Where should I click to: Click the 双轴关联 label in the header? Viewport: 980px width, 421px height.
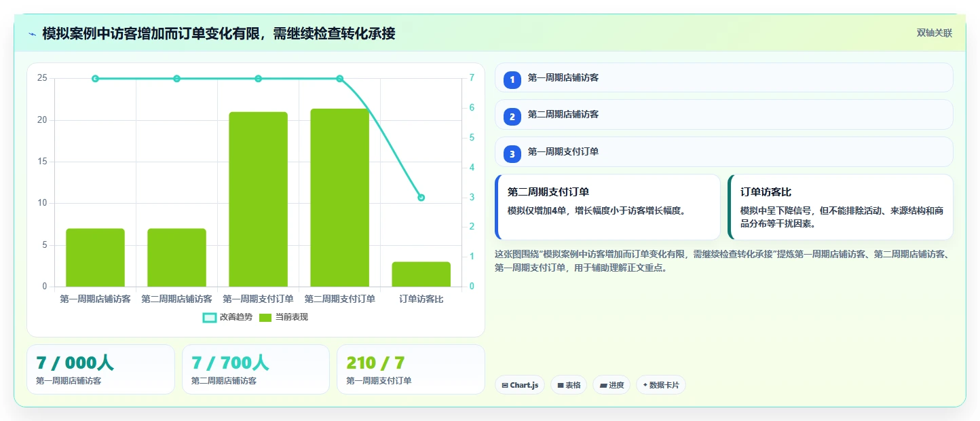point(935,33)
